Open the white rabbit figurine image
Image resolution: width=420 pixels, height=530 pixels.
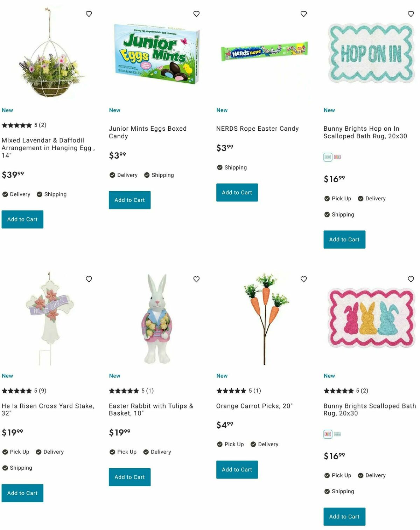157,318
